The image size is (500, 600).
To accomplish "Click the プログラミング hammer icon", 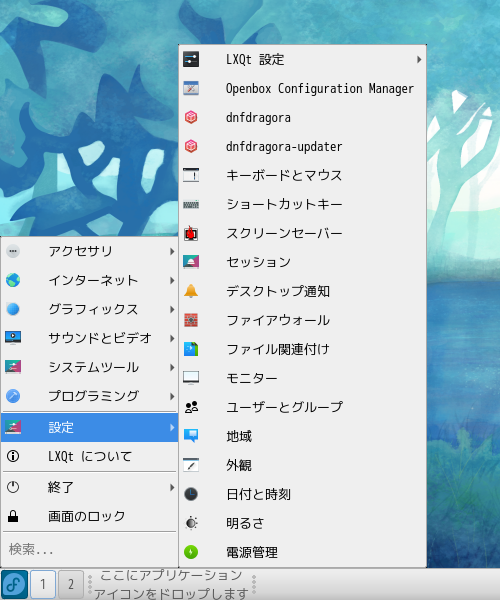I will point(13,396).
